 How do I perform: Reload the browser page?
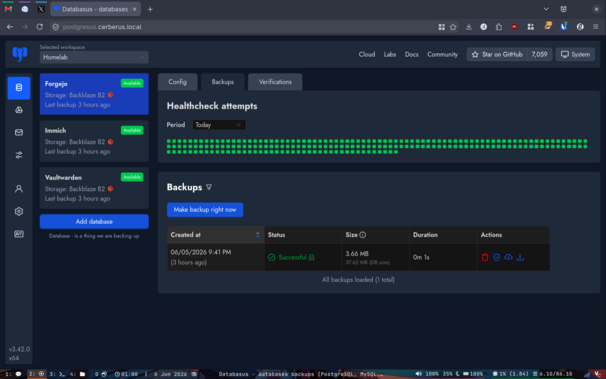pos(39,27)
